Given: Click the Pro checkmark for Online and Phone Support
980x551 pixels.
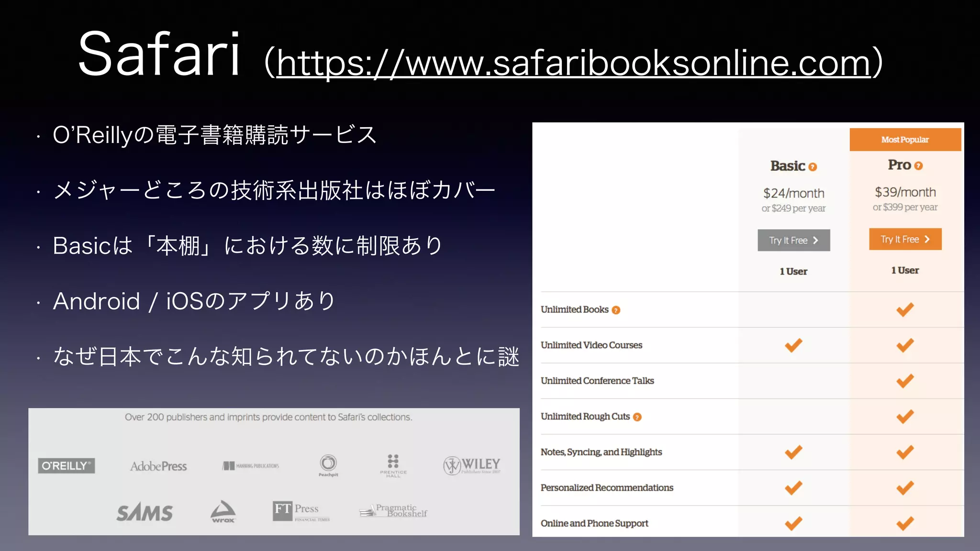Looking at the screenshot, I should tap(905, 523).
